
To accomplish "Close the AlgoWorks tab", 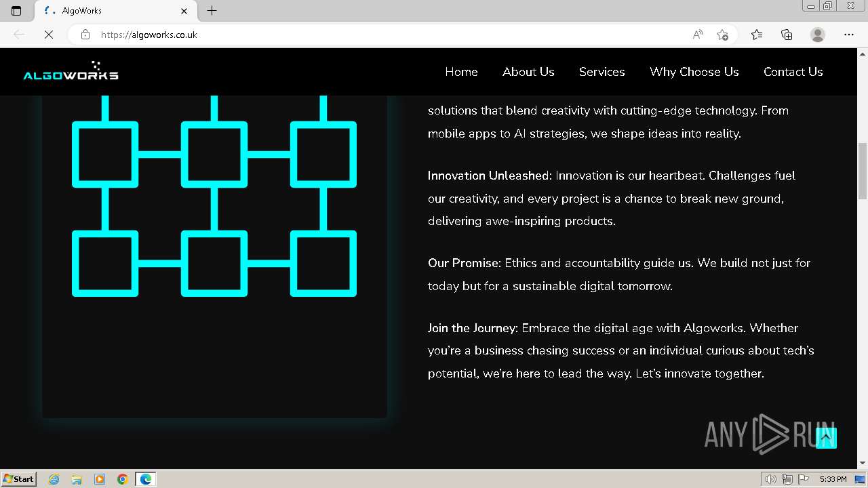I will (x=184, y=11).
